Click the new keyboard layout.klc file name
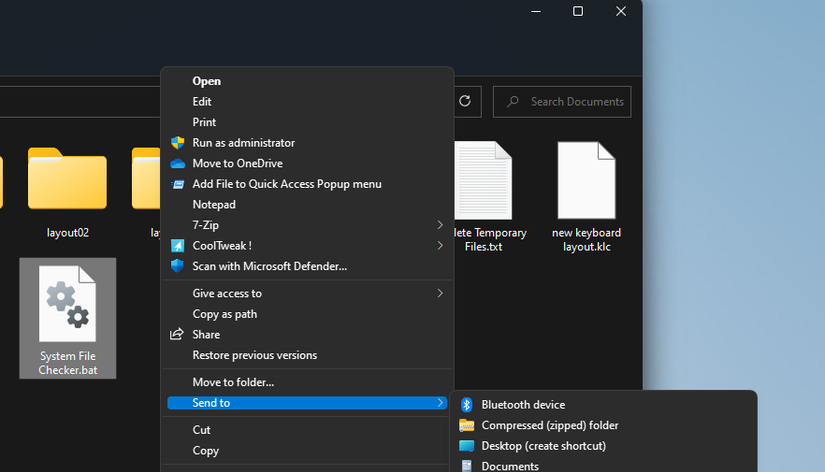 click(x=587, y=239)
